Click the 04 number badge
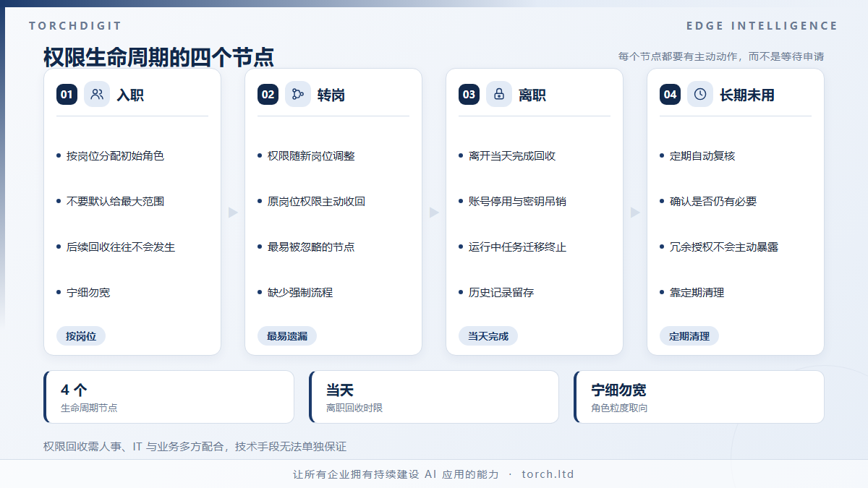Screen dimensions: 868x488 670,94
